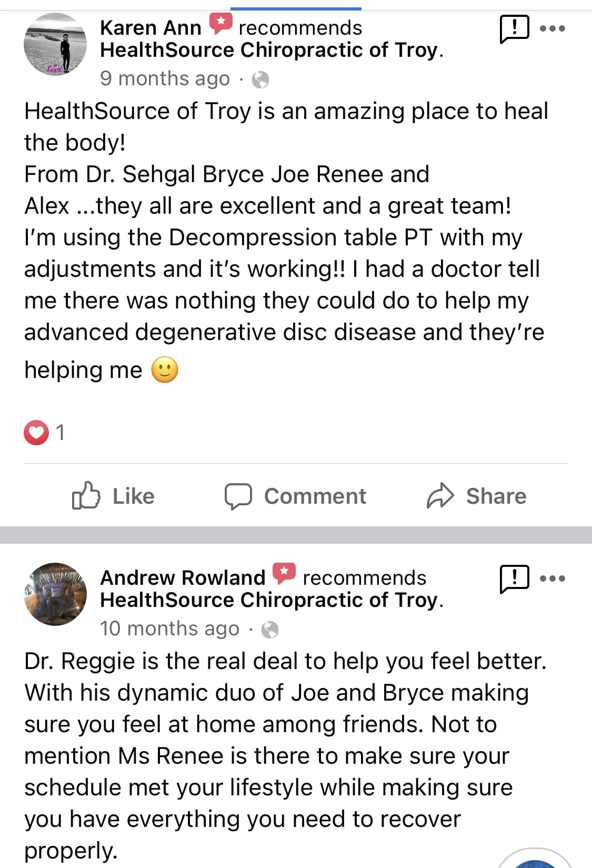Visit Karen Ann's profile name link
This screenshot has height=868, width=592.
point(150,27)
